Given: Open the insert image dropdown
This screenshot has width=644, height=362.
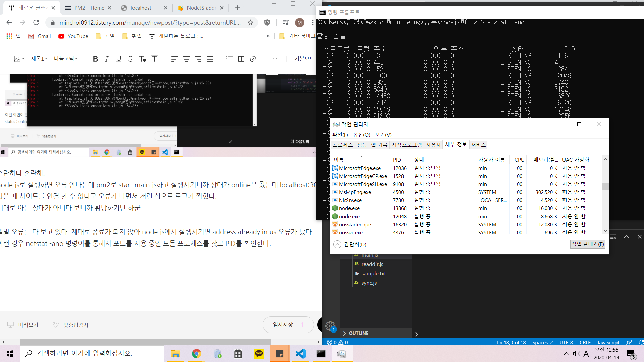Looking at the screenshot, I should [19, 59].
